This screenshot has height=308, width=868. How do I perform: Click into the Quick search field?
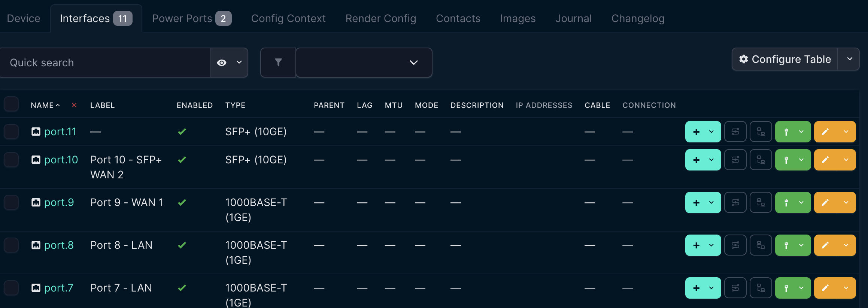click(x=105, y=63)
